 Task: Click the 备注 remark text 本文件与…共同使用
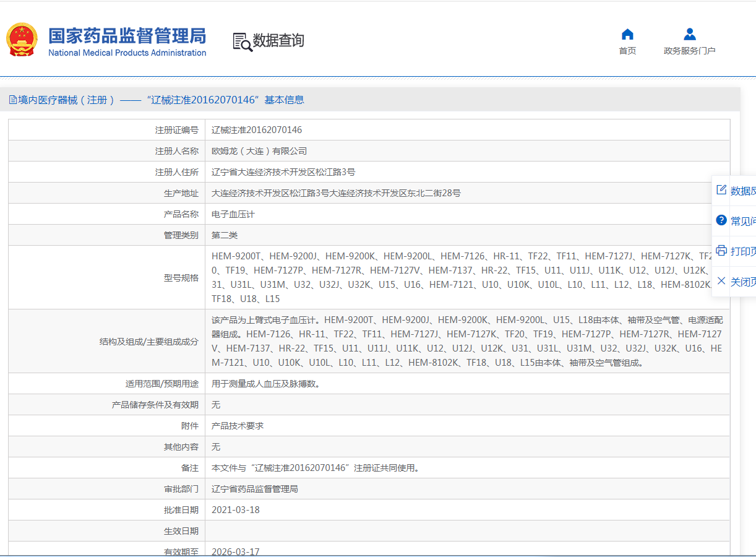click(316, 468)
